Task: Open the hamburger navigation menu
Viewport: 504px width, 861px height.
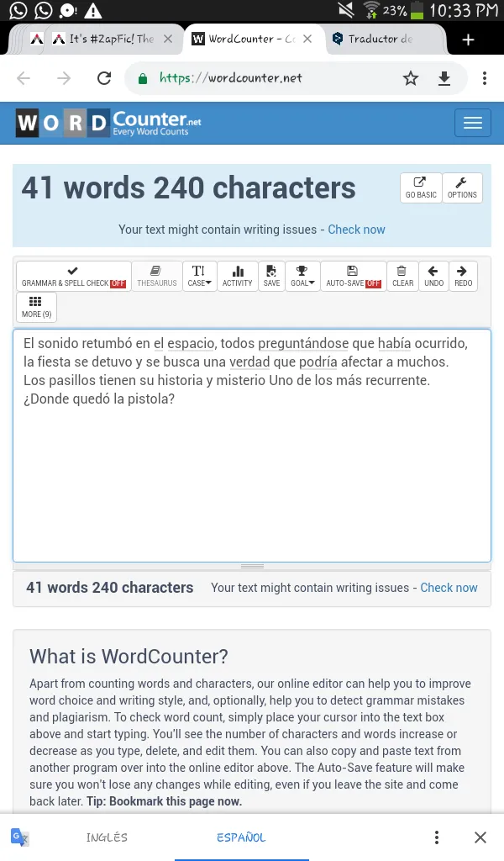Action: click(x=473, y=123)
